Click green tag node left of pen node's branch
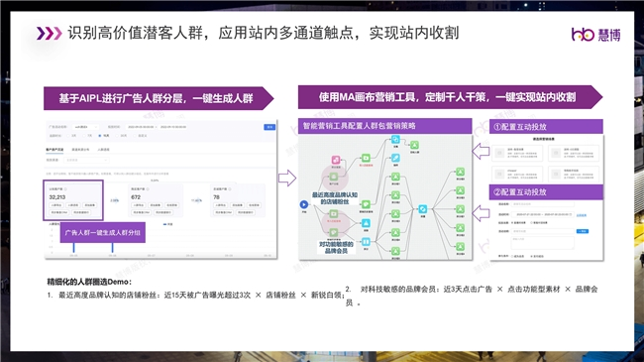The image size is (644, 362). coord(366,204)
